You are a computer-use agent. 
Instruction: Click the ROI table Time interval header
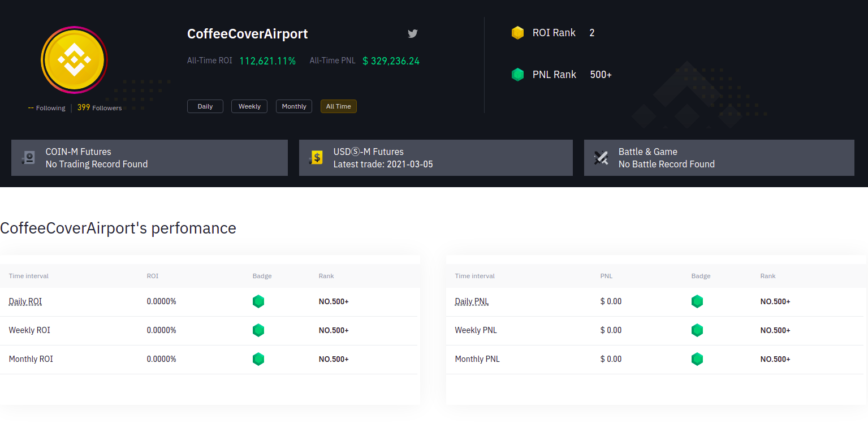(29, 276)
